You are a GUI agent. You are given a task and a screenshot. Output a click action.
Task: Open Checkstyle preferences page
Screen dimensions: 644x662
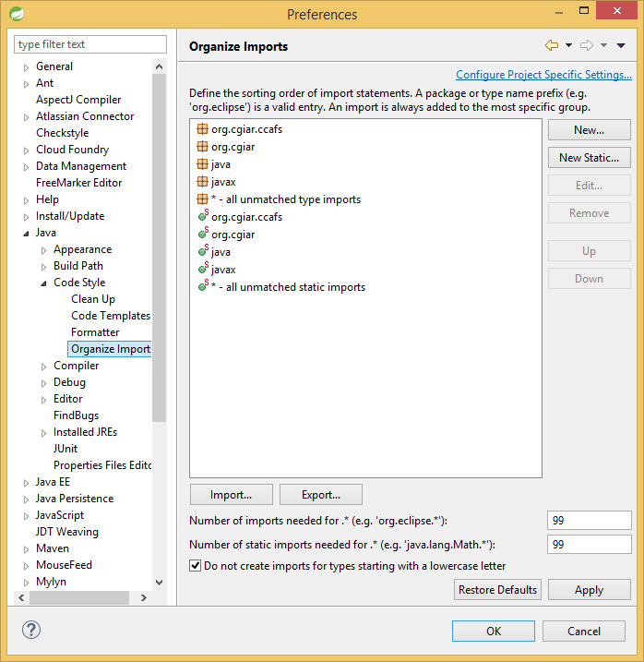point(63,133)
